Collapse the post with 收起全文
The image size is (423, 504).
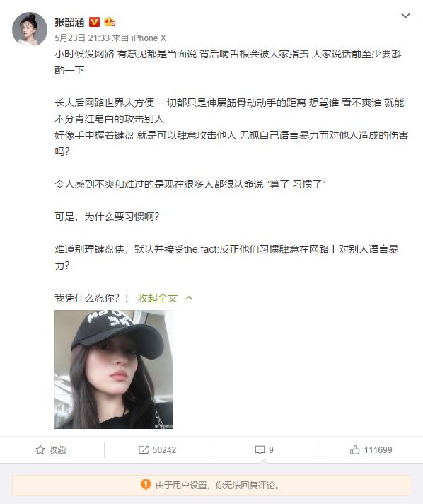158,298
